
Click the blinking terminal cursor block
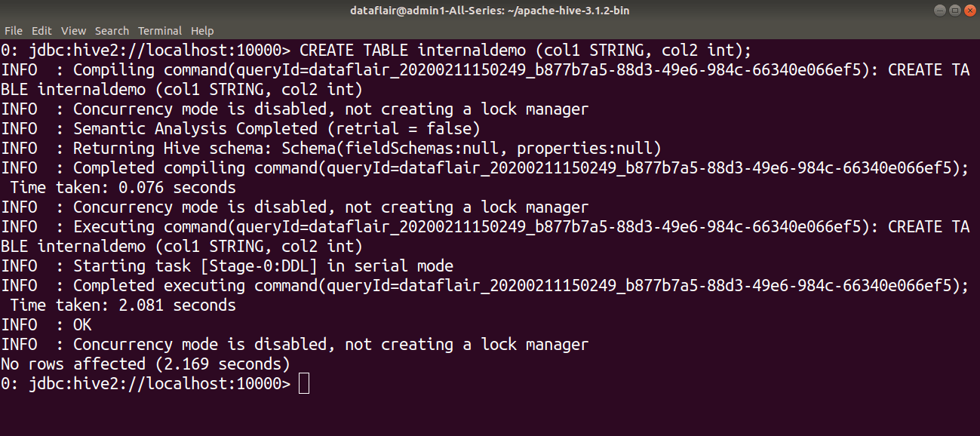(303, 383)
